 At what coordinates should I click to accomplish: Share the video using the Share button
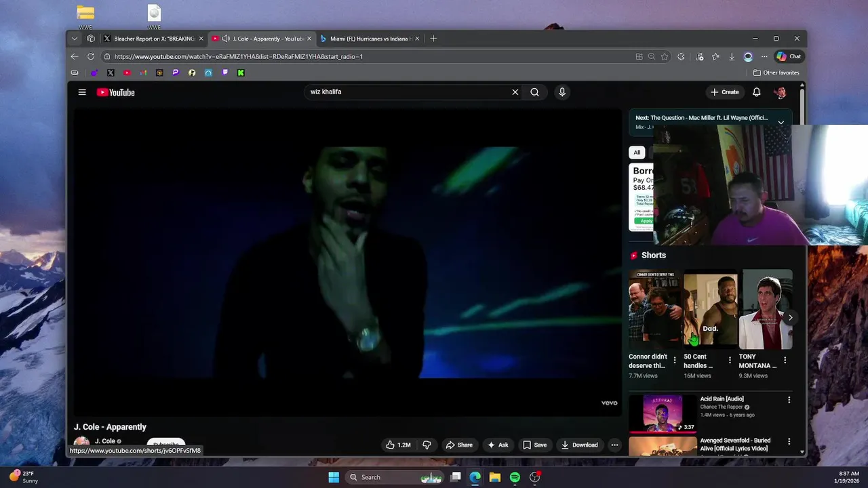point(459,445)
